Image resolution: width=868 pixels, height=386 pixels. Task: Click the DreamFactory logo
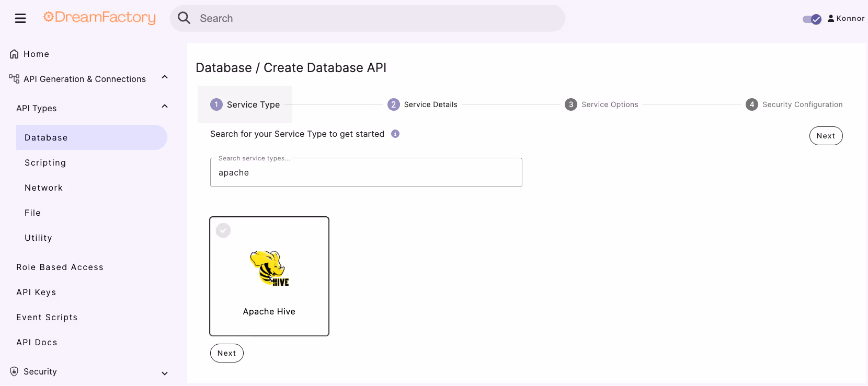point(99,18)
